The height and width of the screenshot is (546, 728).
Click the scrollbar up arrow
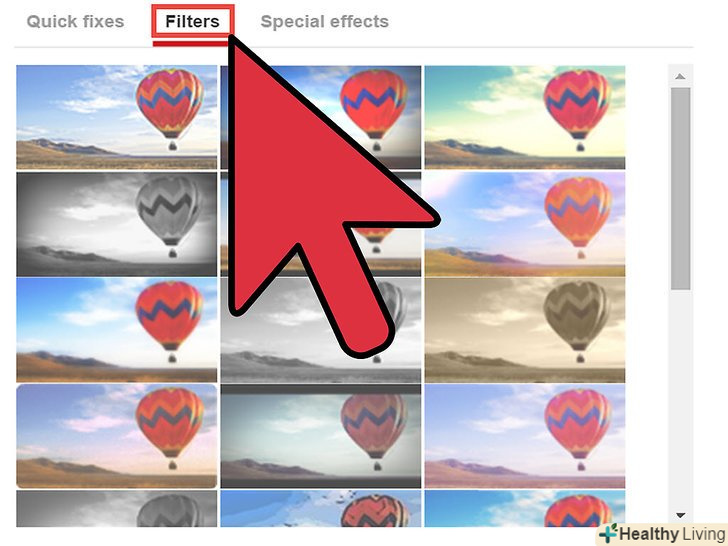(680, 76)
